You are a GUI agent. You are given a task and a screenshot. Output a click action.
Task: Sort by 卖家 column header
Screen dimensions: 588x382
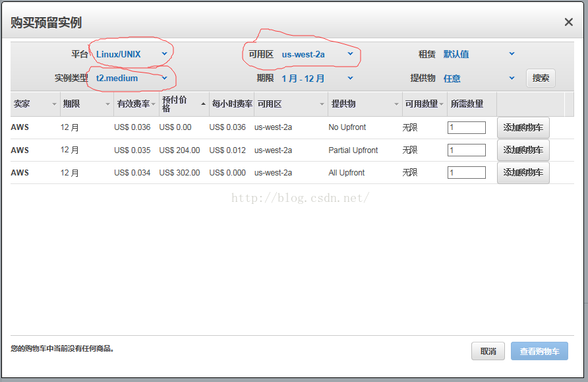35,104
